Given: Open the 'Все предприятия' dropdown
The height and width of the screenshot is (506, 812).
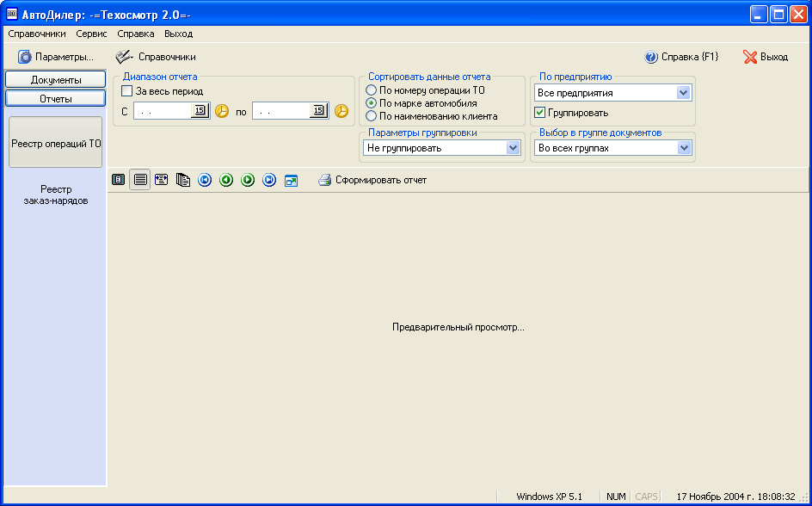Looking at the screenshot, I should 684,93.
